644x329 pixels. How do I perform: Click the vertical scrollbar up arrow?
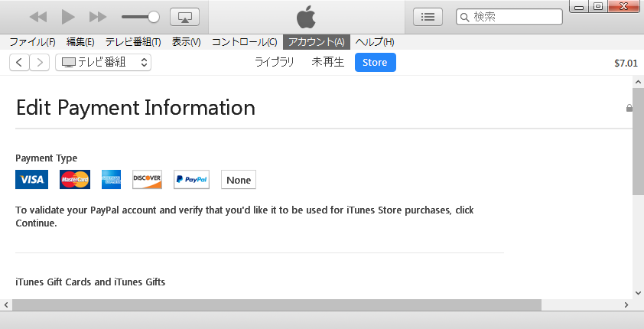[638, 82]
